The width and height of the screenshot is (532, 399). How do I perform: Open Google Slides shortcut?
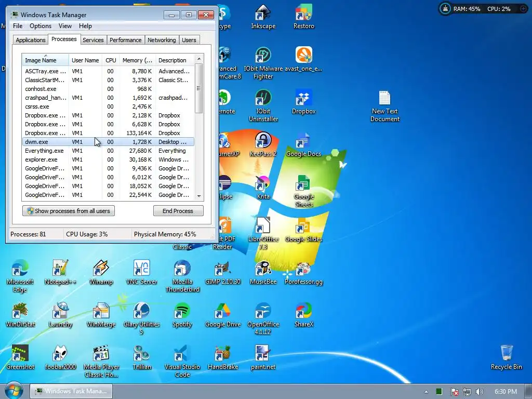pyautogui.click(x=303, y=230)
